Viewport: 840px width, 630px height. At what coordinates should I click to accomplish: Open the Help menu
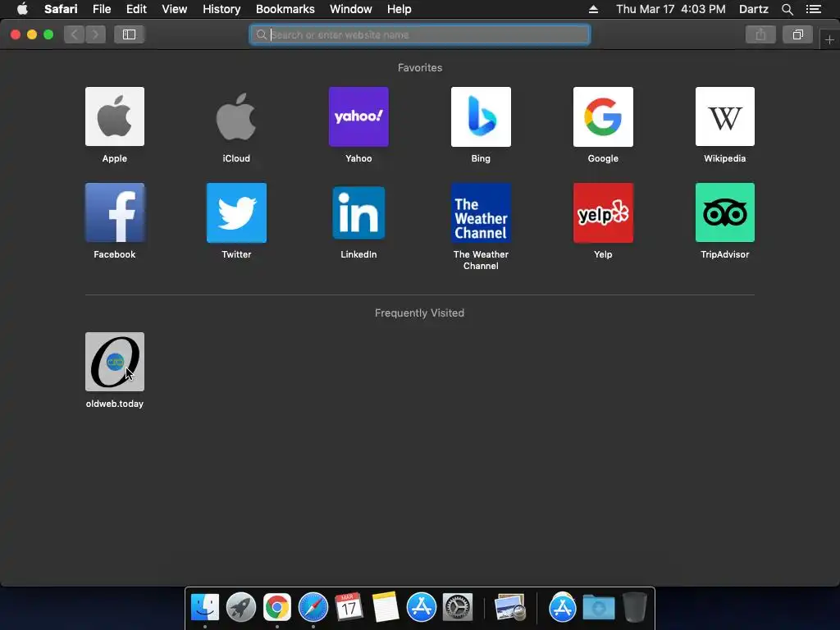pos(399,9)
